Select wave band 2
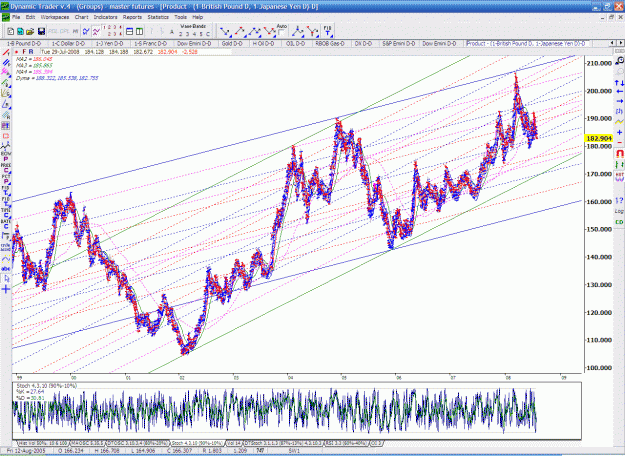Screen dimensions: 625x456 point(180,34)
